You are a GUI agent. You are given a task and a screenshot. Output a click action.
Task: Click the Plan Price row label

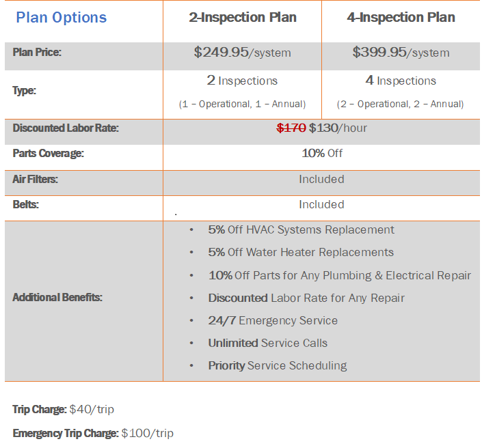(37, 52)
